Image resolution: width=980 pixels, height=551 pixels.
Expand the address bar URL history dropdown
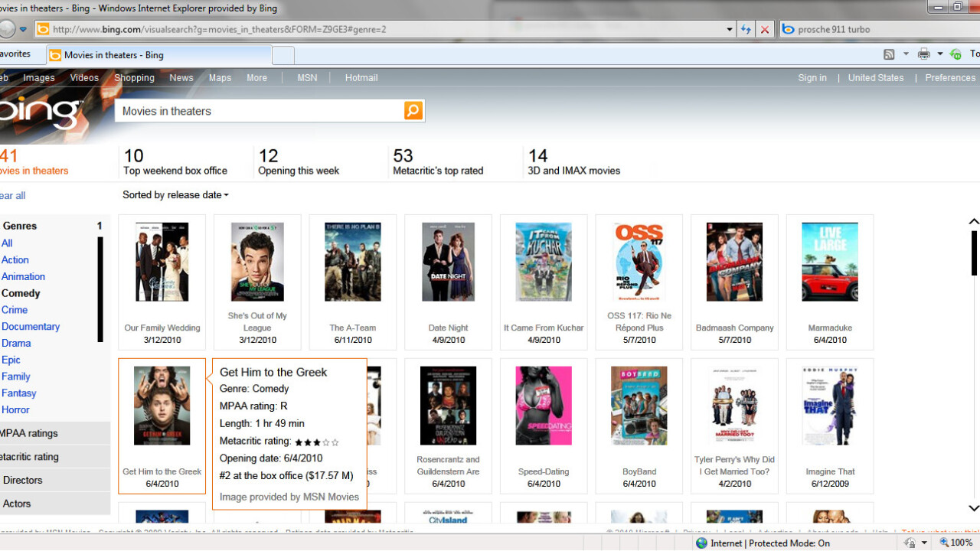click(x=729, y=30)
